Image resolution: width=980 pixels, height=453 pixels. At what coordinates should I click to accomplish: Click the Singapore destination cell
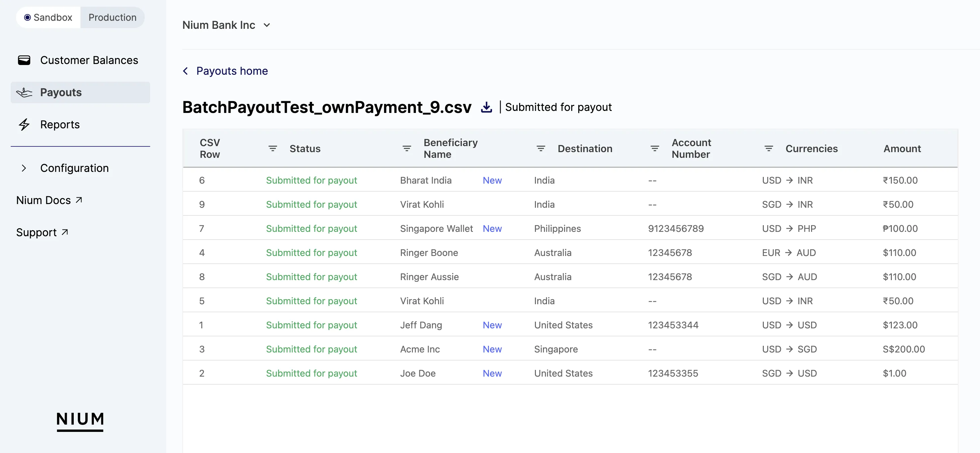[x=556, y=349]
